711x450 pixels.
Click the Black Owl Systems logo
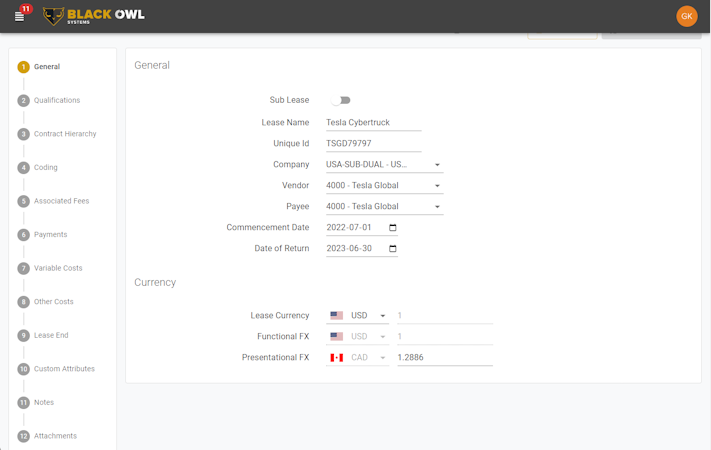(x=94, y=16)
